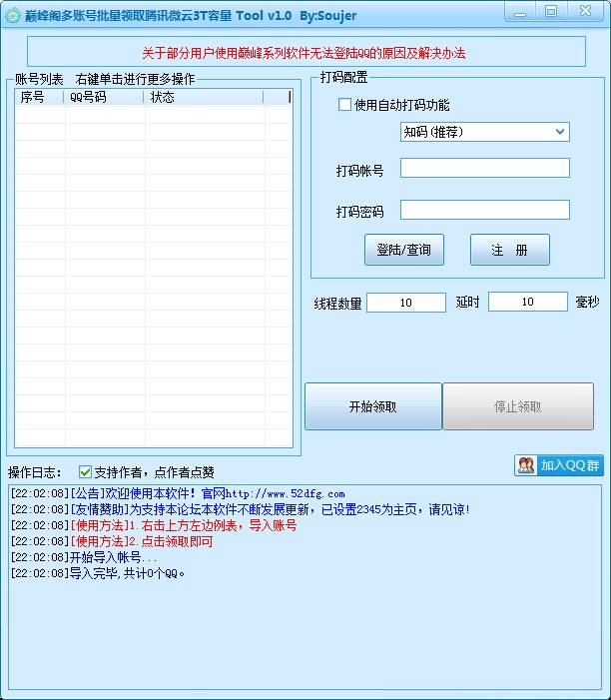Image resolution: width=611 pixels, height=700 pixels.
Task: Click the 状态 column header
Action: 204,97
